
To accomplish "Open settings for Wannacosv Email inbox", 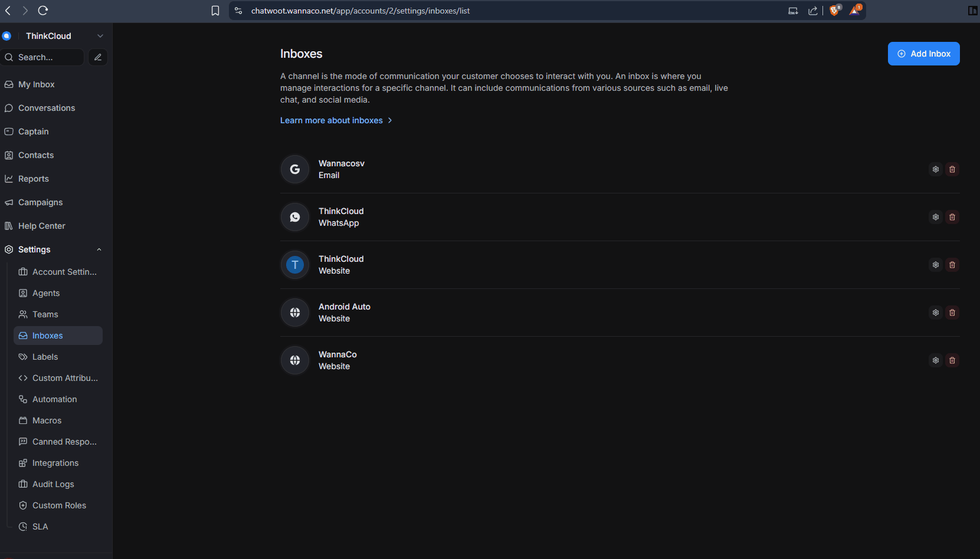I will pyautogui.click(x=936, y=169).
